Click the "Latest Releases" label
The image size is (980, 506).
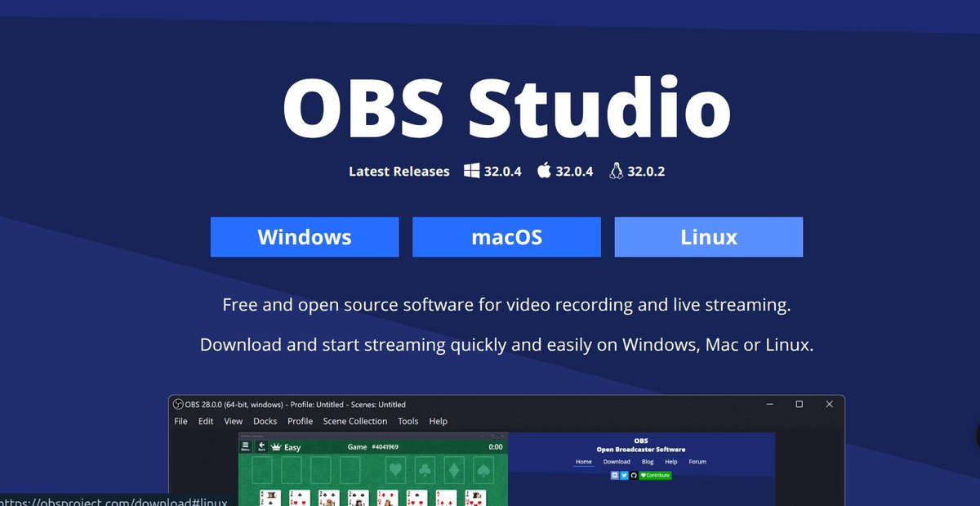point(399,172)
